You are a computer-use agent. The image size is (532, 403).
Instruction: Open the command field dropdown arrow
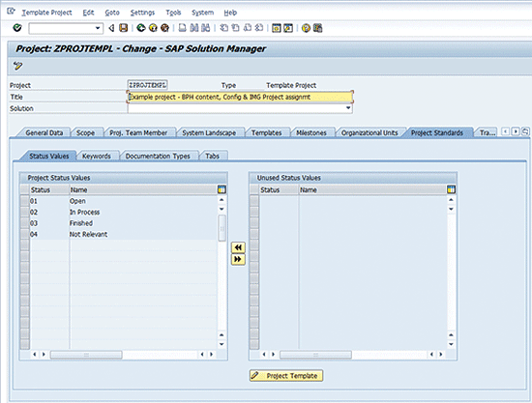click(x=98, y=28)
